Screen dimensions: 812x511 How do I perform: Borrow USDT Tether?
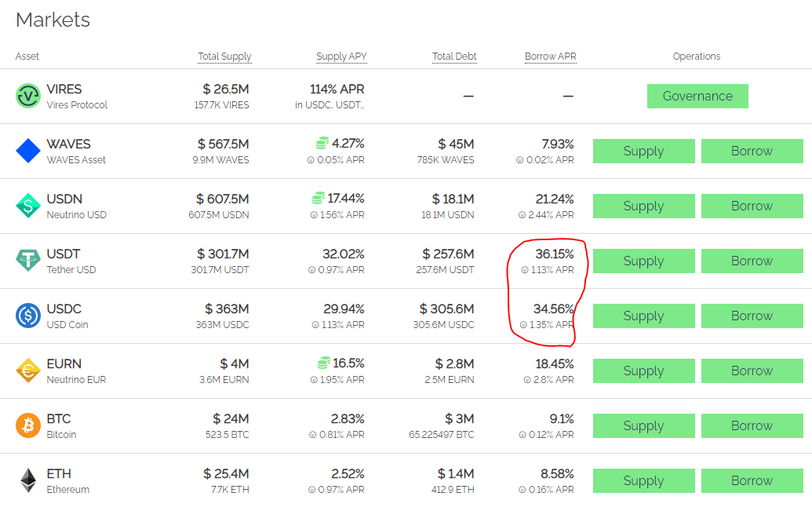point(752,261)
